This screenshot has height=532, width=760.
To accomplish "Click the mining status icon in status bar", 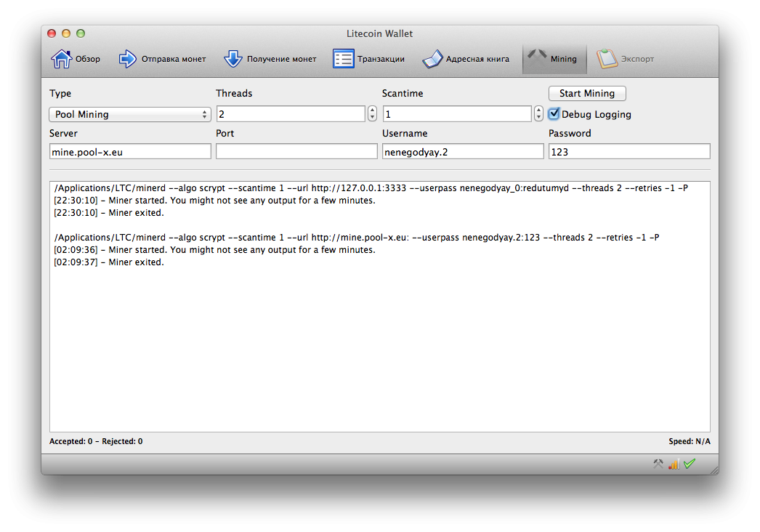I will coord(658,464).
